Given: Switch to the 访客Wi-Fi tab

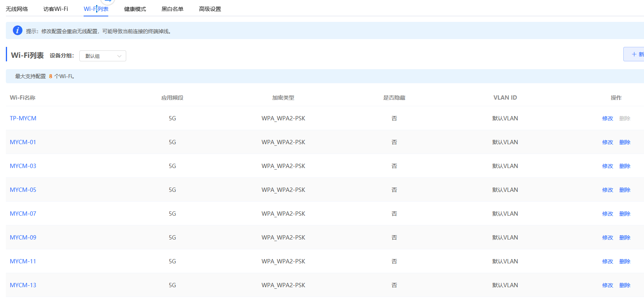Looking at the screenshot, I should pyautogui.click(x=55, y=9).
